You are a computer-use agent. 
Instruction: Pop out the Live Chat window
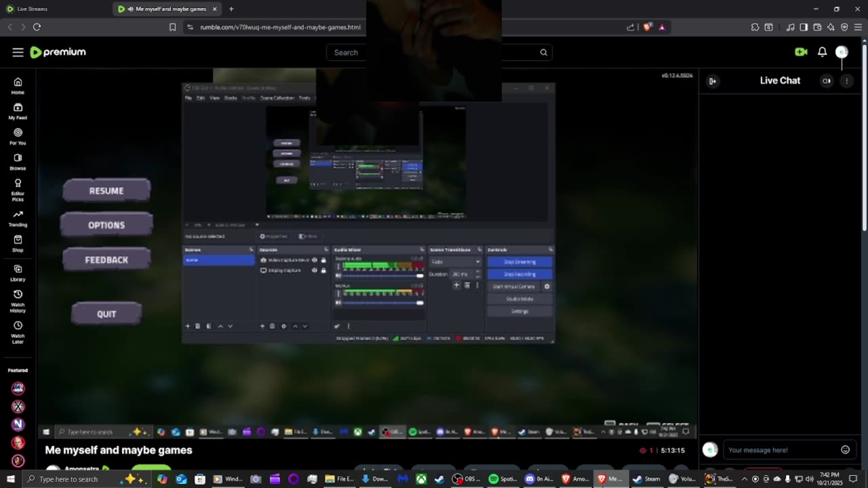click(826, 81)
